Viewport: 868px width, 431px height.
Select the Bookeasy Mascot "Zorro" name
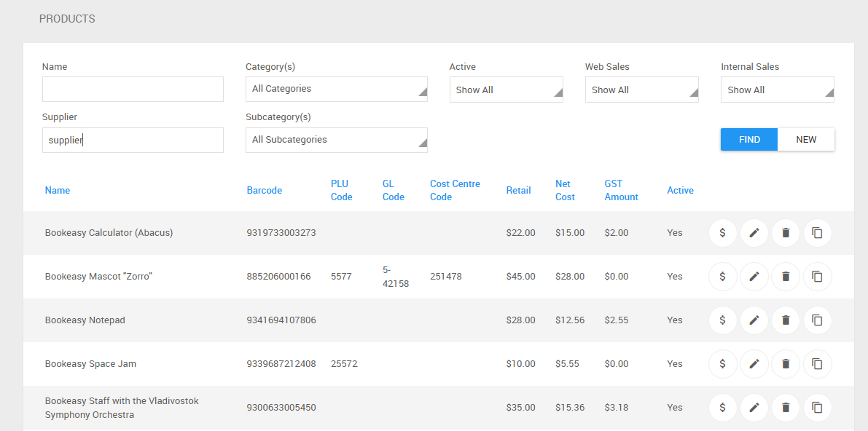tap(98, 277)
